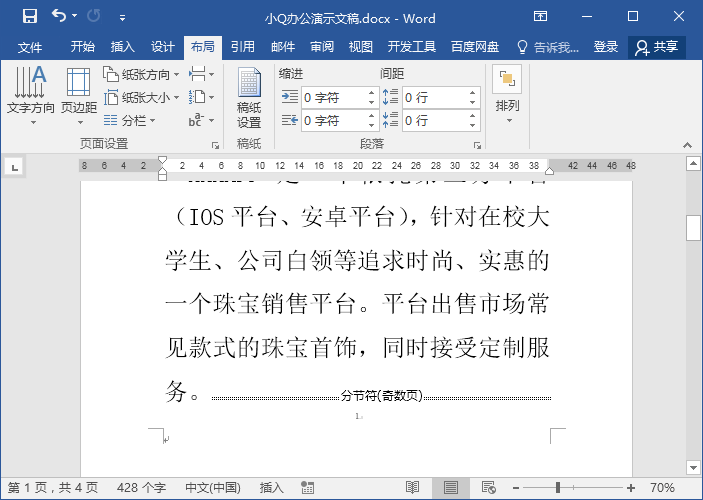
Task: Click vertical scrollbar up arrow
Action: [x=693, y=164]
